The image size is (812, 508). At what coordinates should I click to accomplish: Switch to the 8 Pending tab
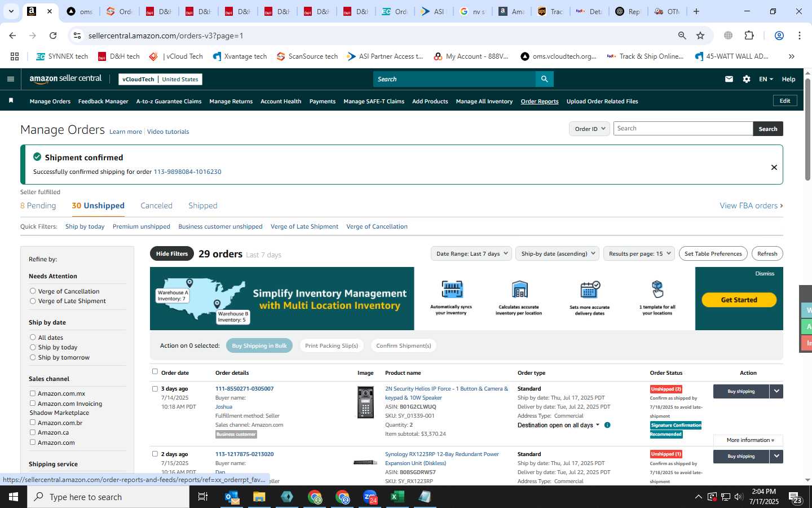[x=38, y=205]
